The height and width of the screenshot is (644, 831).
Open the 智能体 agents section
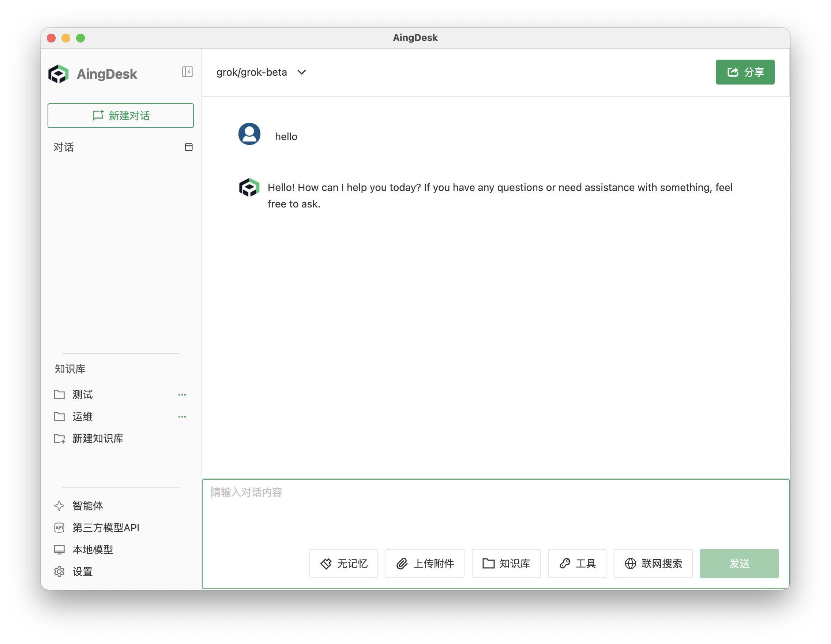click(87, 505)
